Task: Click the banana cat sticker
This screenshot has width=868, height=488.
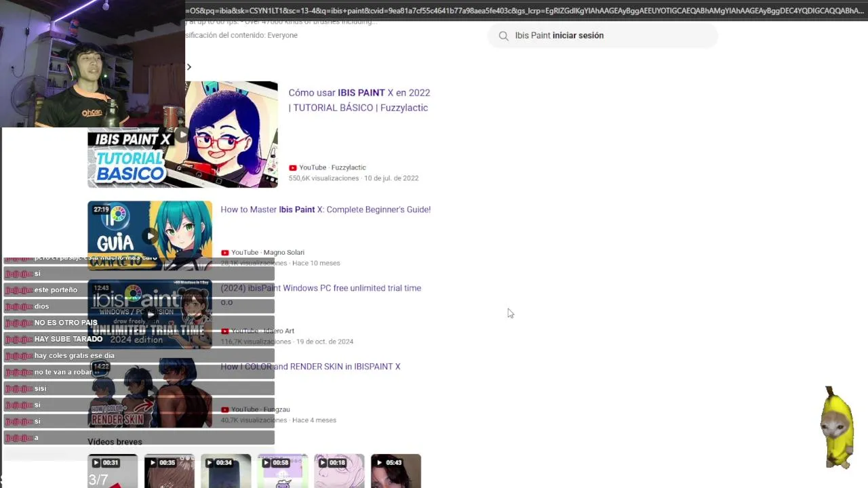Action: click(x=838, y=428)
